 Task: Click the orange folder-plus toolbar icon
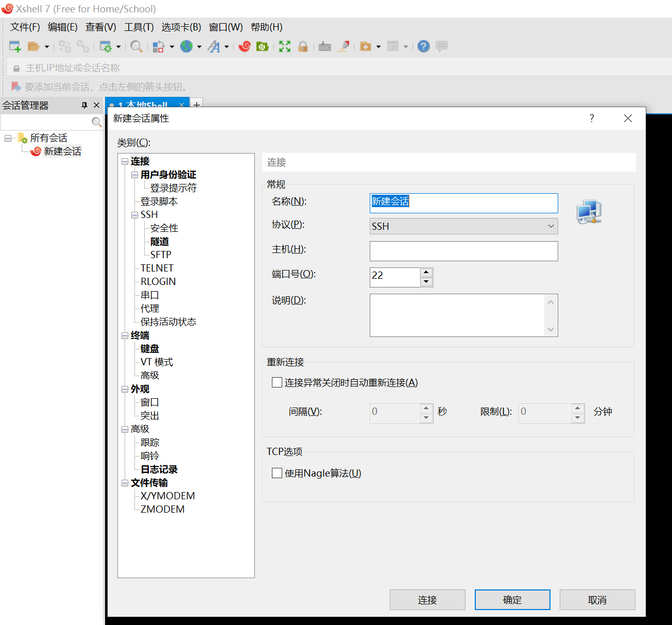click(366, 46)
